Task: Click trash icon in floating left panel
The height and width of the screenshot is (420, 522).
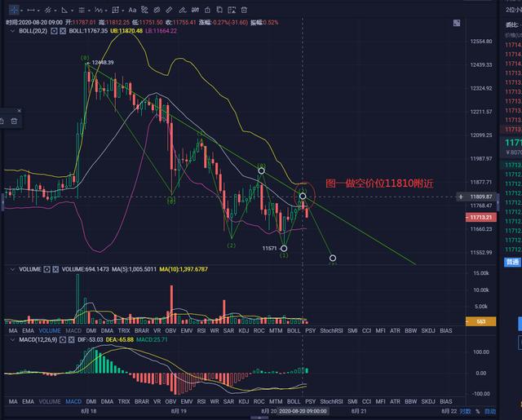Action: (x=14, y=122)
